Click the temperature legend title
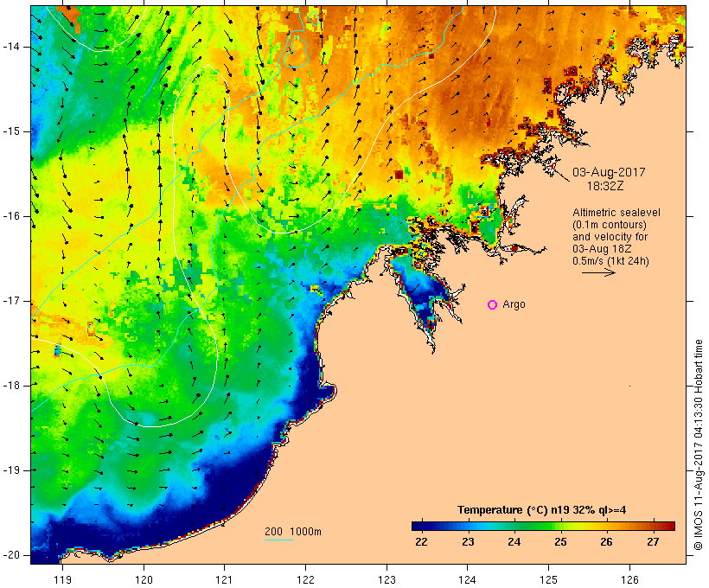 (x=542, y=510)
